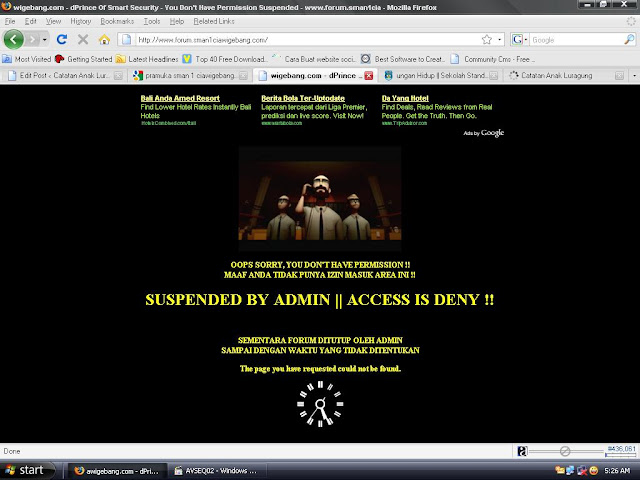Close the Edit Post tab
This screenshot has width=640, height=480.
(x=118, y=76)
